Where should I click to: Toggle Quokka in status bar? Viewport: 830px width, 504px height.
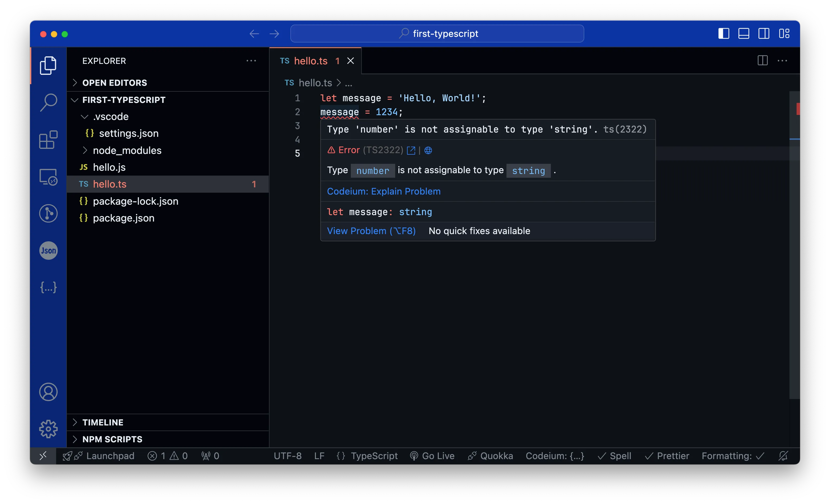pos(490,456)
